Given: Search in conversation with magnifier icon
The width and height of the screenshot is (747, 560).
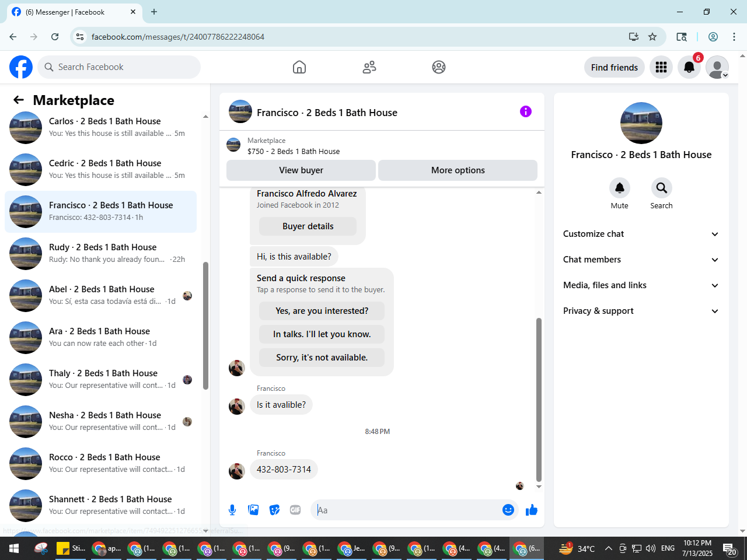Looking at the screenshot, I should tap(661, 188).
